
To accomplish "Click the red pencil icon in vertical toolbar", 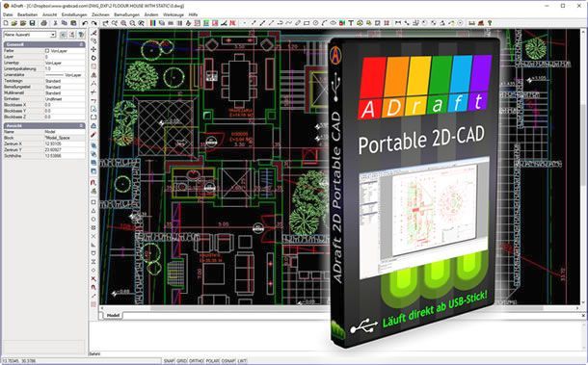I will click(94, 135).
